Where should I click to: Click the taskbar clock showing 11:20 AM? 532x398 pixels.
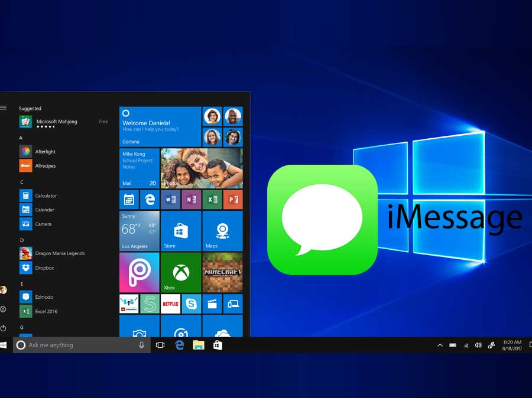[512, 345]
